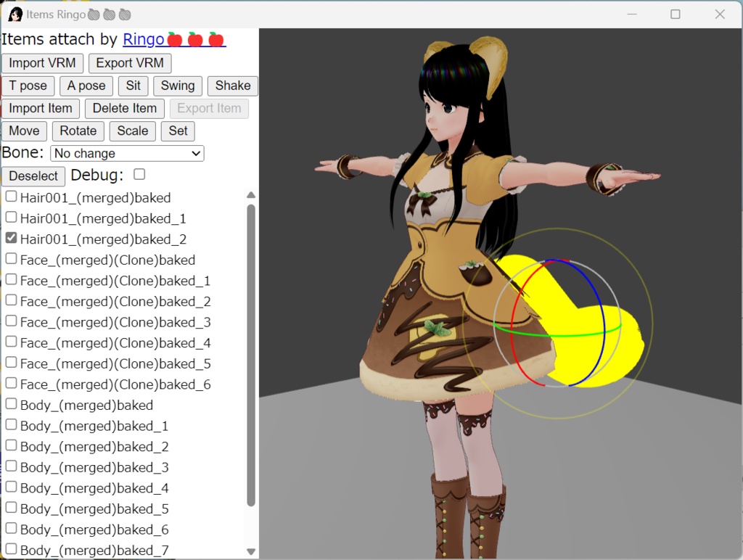Click Import VRM

[x=41, y=63]
